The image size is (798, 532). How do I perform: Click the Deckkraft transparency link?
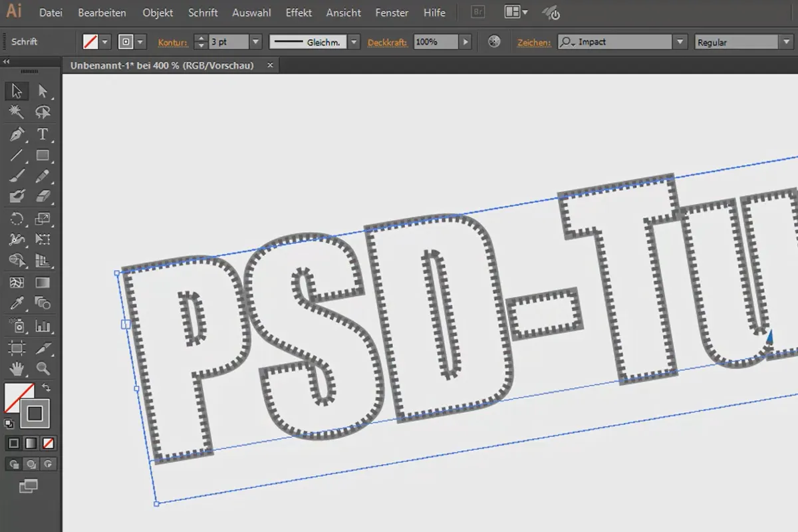pyautogui.click(x=388, y=42)
